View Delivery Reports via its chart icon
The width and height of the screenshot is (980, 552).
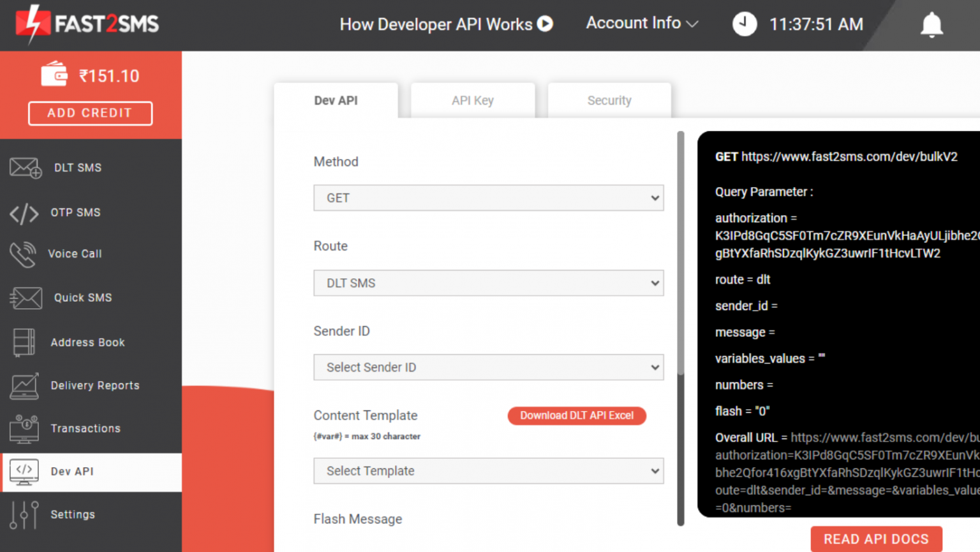[24, 385]
